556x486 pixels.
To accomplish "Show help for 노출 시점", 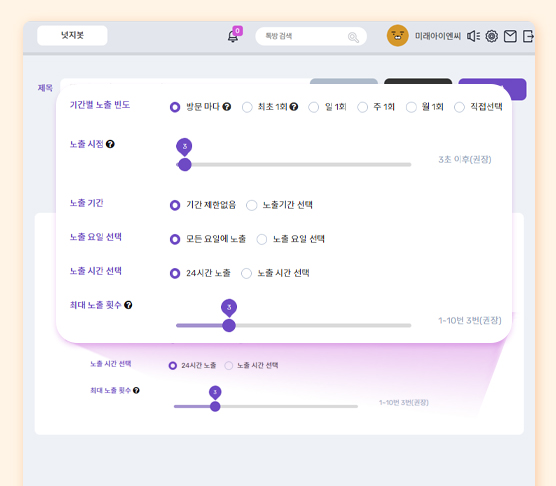I will click(110, 144).
